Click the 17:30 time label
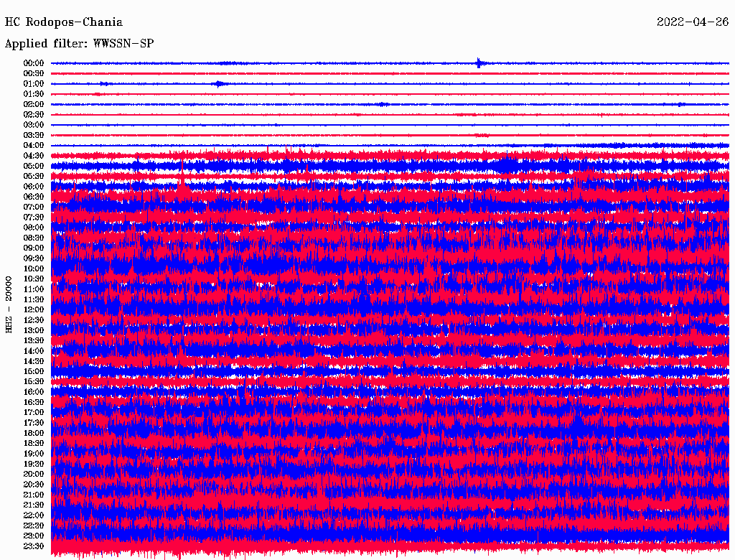Screen dimensions: 735x560 tap(34, 423)
